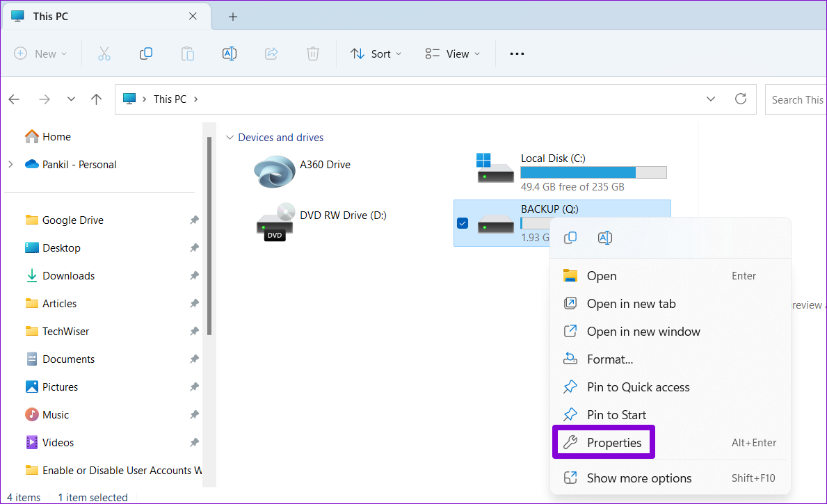Click the navigation pane scrollbar
Image resolution: width=827 pixels, height=504 pixels.
209,236
